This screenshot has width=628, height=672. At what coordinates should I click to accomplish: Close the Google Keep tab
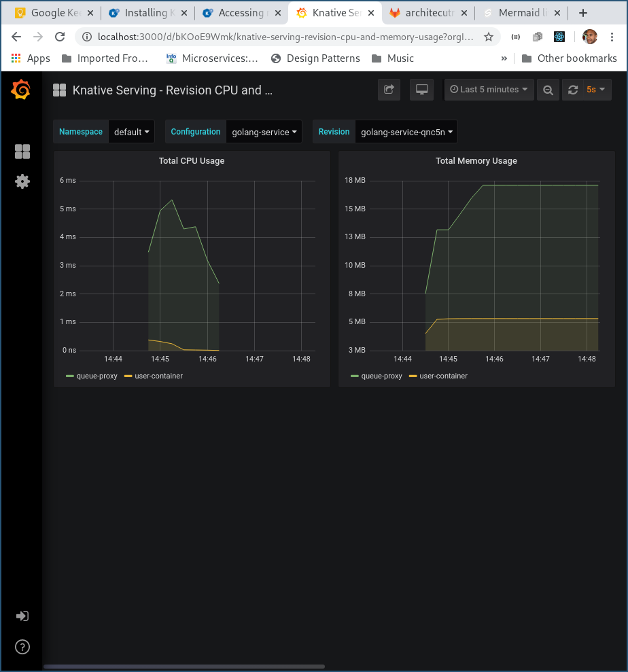click(90, 14)
